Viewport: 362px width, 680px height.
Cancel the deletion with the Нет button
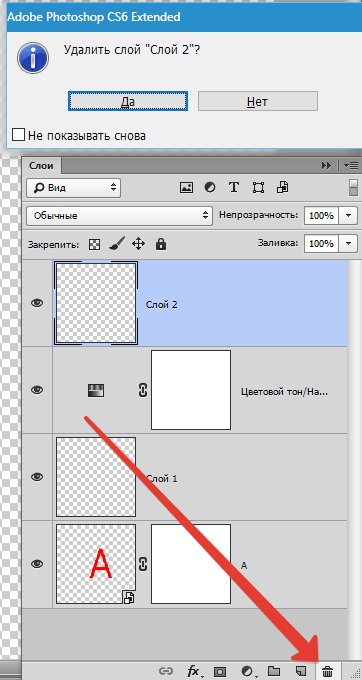click(x=258, y=101)
